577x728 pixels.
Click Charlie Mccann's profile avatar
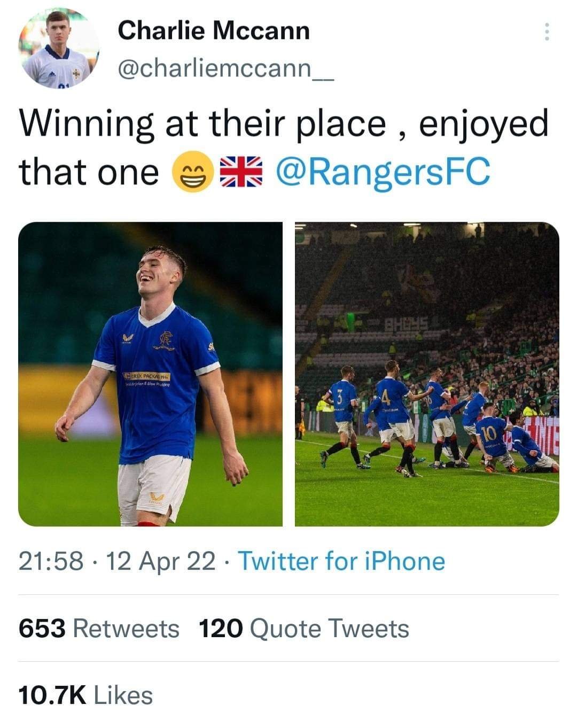[59, 48]
